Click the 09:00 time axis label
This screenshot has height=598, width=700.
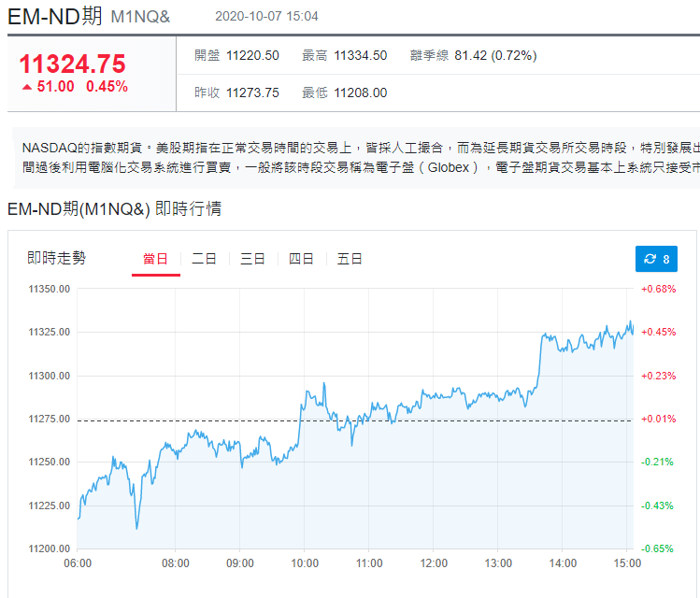click(x=240, y=563)
